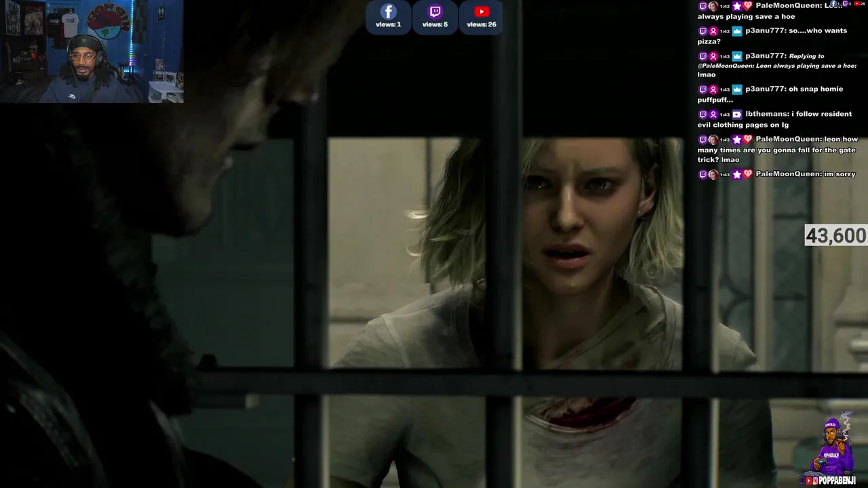
Task: Click Twitch icon on 'Replying to' message
Action: pos(703,56)
